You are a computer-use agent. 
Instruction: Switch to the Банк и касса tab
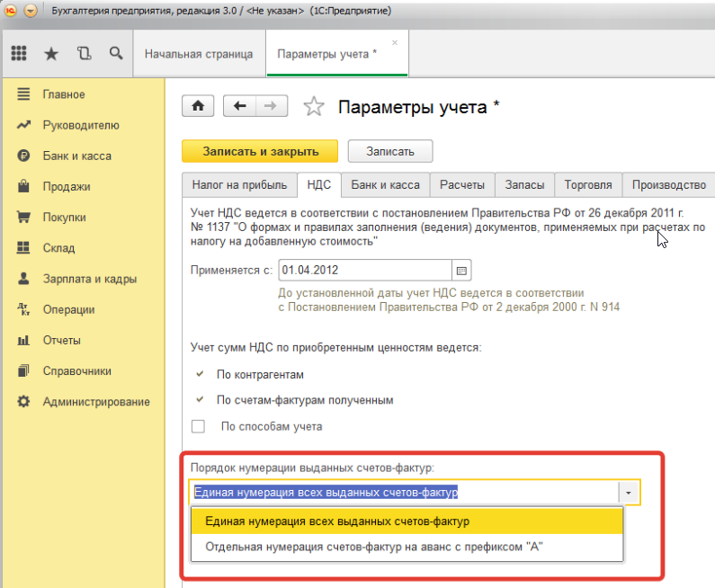[x=385, y=184]
